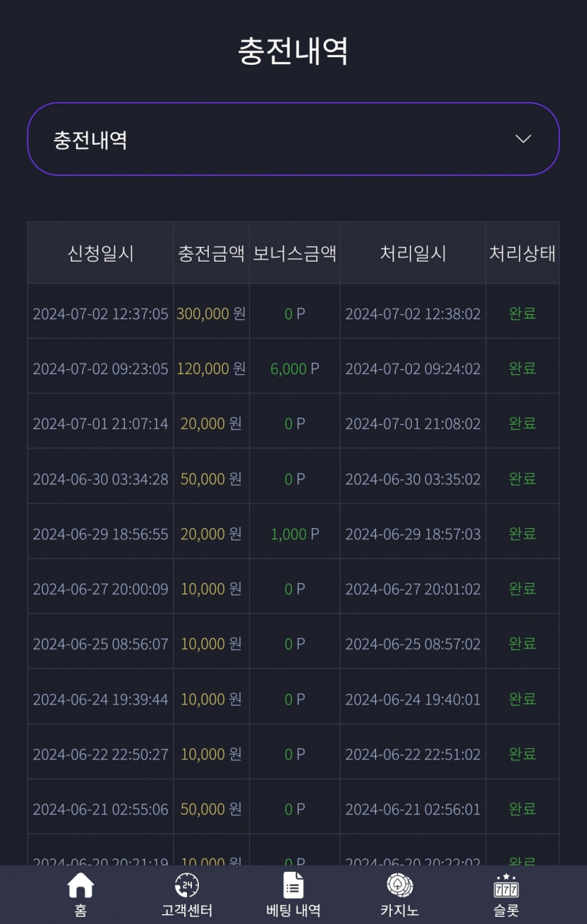
Task: Select the 신청일시 column header
Action: 101,253
